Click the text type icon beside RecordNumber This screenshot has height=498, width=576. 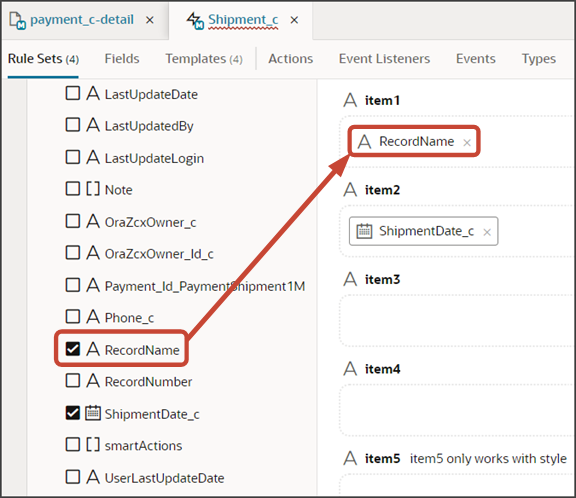point(93,381)
